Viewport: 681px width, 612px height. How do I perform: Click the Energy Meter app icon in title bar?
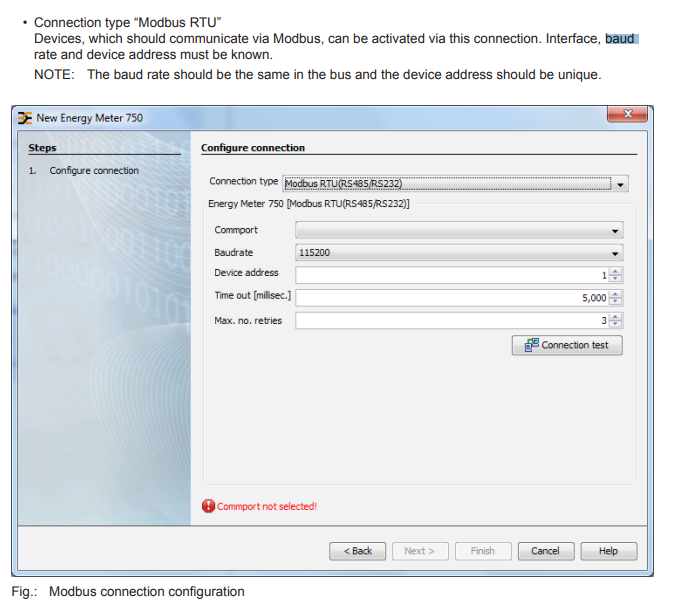pos(25,118)
